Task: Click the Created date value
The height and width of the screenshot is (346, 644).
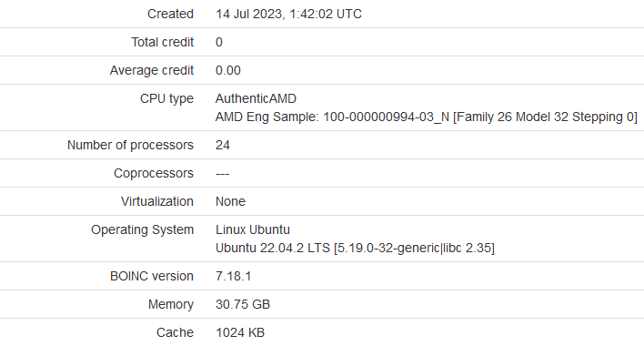Action: tap(288, 14)
